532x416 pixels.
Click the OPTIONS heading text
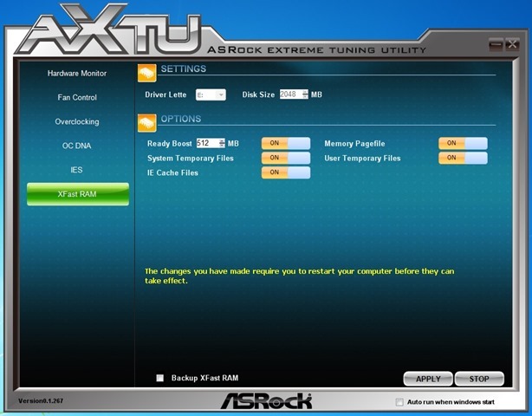(x=181, y=119)
